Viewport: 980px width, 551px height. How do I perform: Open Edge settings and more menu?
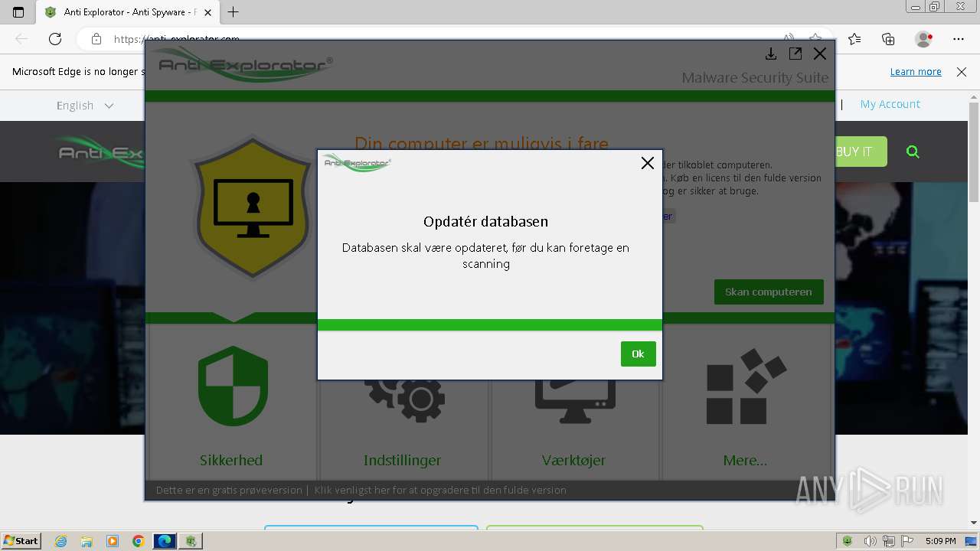point(959,38)
